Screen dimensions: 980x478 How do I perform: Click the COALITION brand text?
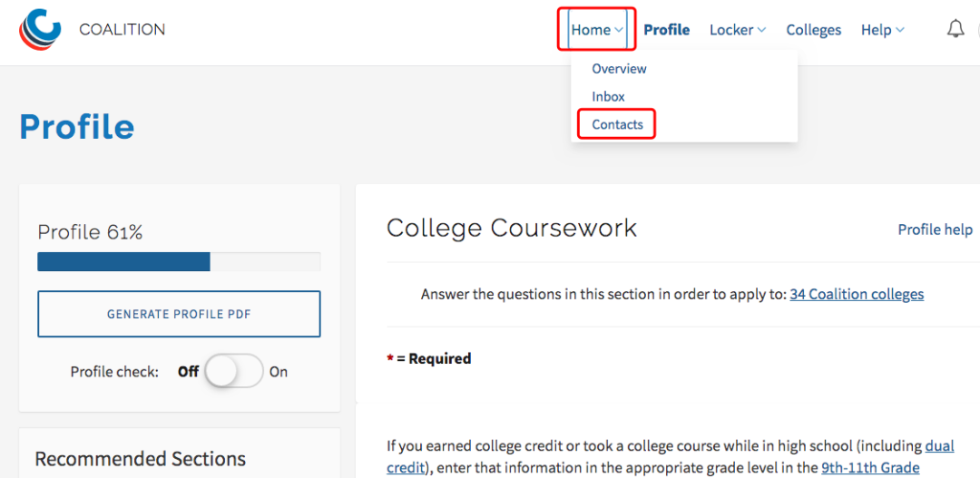point(122,29)
